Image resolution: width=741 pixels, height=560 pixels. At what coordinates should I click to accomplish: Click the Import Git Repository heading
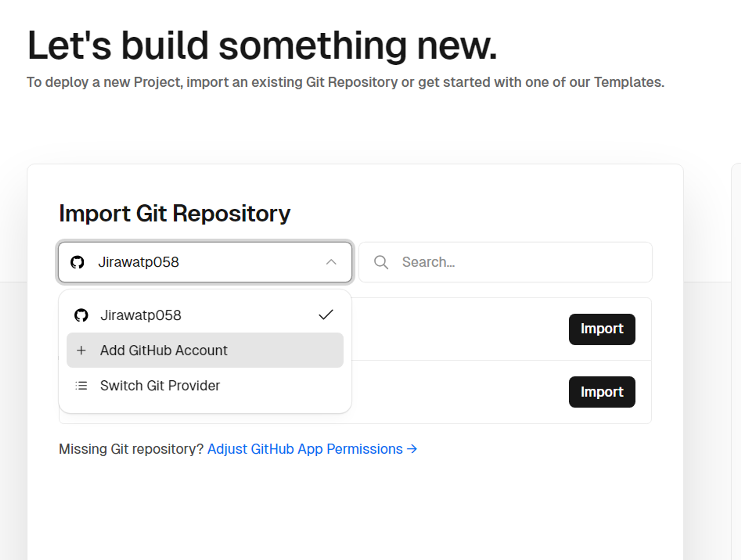pyautogui.click(x=174, y=214)
